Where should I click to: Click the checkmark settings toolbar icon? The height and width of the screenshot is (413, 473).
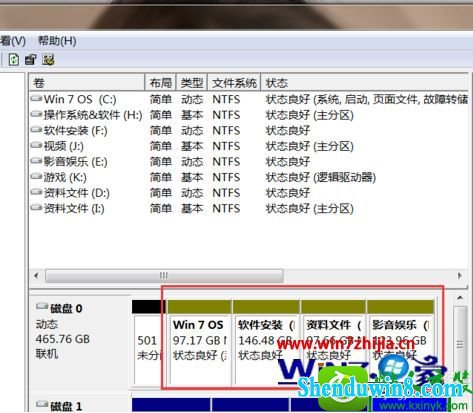click(x=48, y=60)
